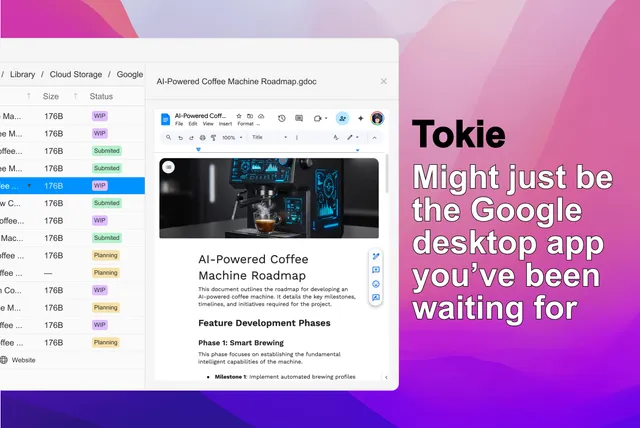Open the Title paragraph style dropdown
This screenshot has height=428, width=640.
pyautogui.click(x=261, y=137)
